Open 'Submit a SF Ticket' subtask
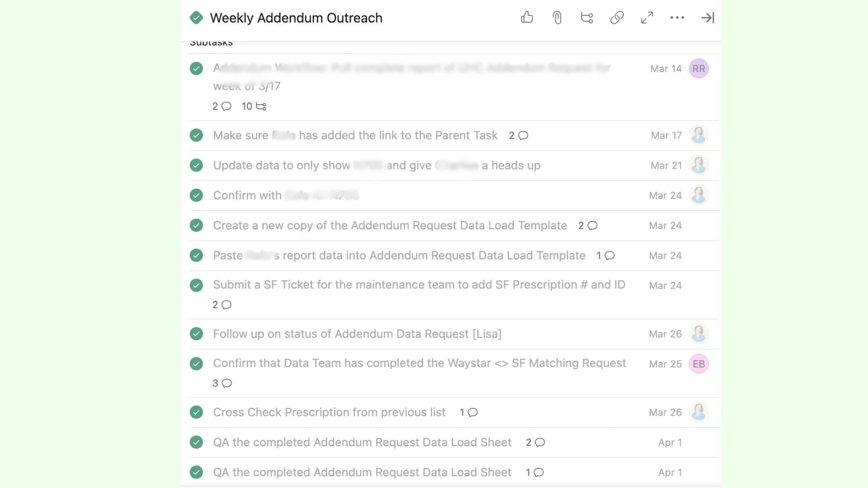This screenshot has width=868, height=488. 419,285
